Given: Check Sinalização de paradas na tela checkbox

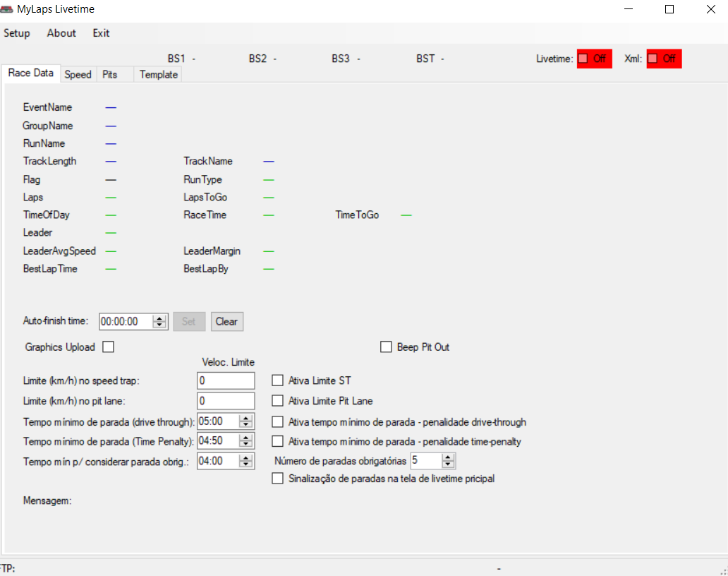Looking at the screenshot, I should [277, 479].
